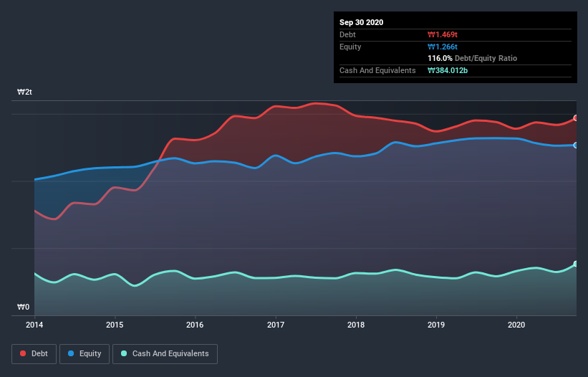Toggle the Equity series legend button
588x377 pixels.
tap(85, 354)
